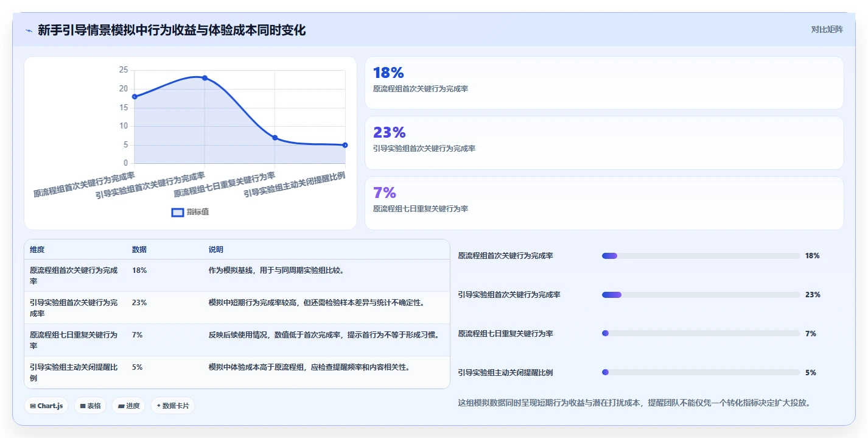
Task: Click progress label 引导实验组首次关键行为完成率
Action: click(509, 295)
